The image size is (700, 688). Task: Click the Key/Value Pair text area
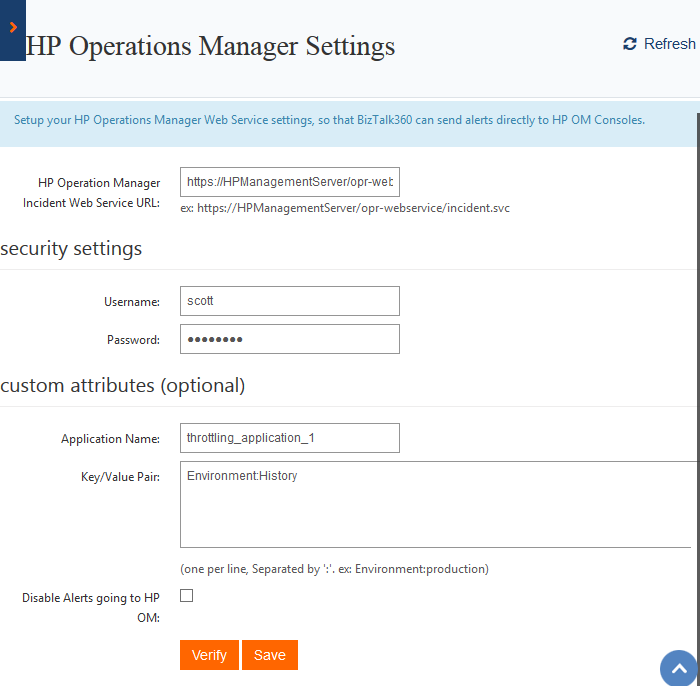point(438,505)
